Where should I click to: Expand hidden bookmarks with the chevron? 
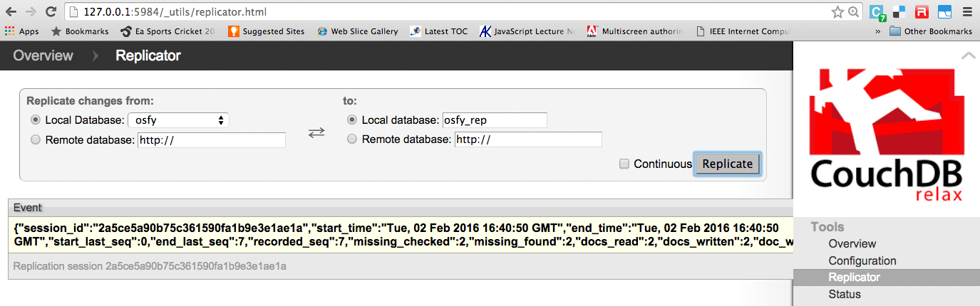point(880,31)
